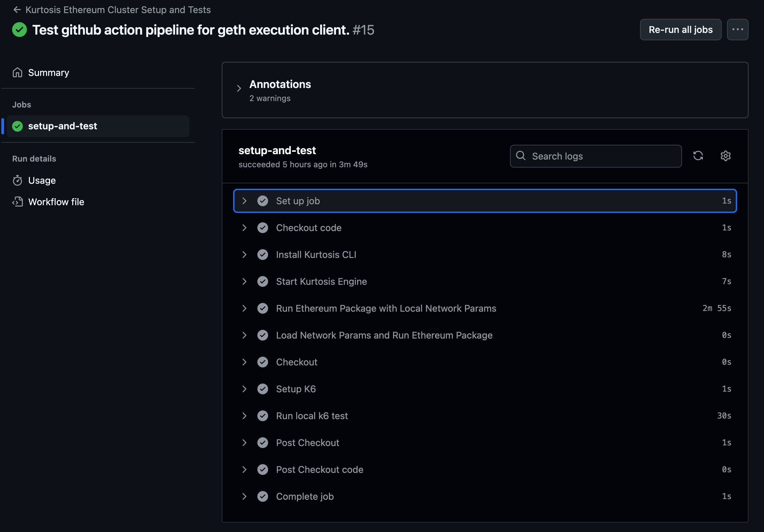Click the setup-and-test heading in logs panel
The width and height of the screenshot is (764, 532).
click(x=277, y=150)
